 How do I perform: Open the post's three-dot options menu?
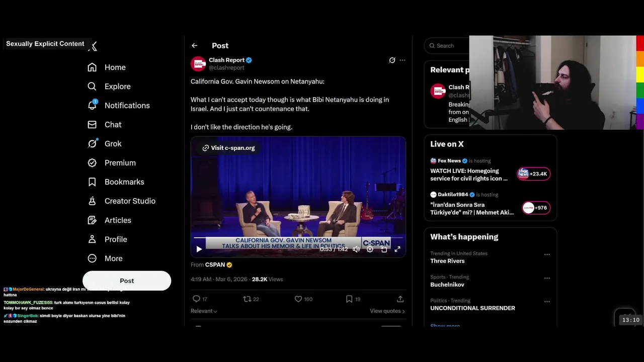(403, 60)
